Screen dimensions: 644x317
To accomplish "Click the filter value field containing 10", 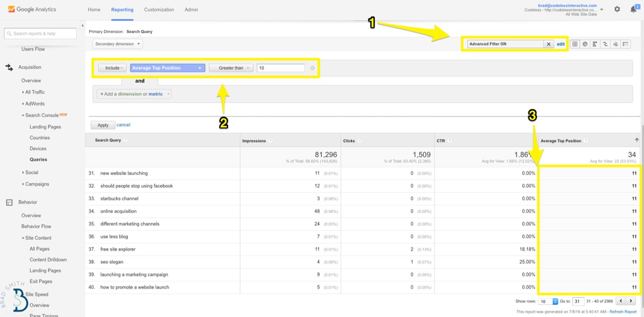I will point(281,68).
